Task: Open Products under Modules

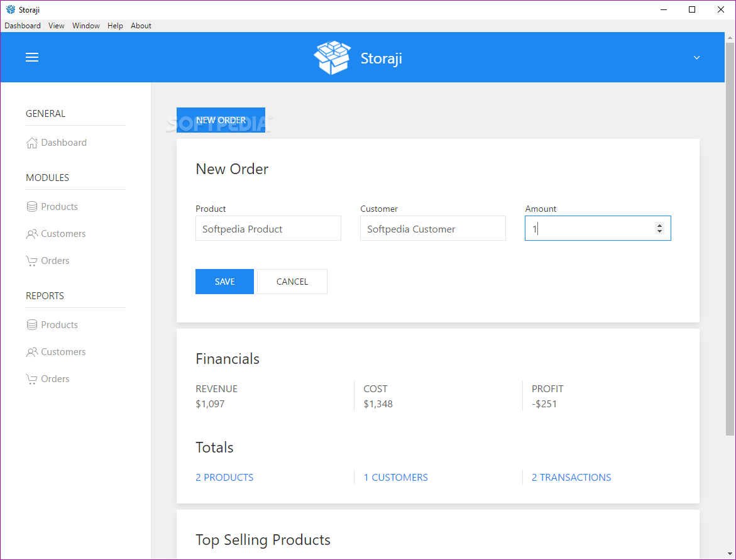Action: click(x=59, y=207)
